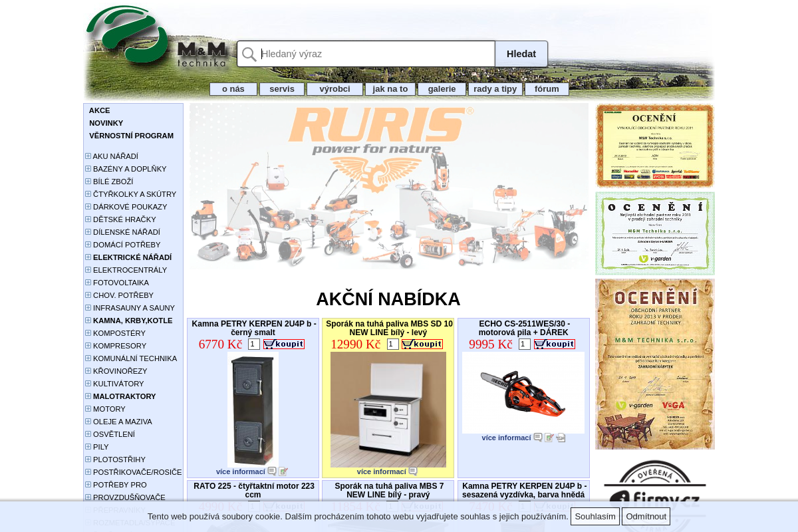The width and height of the screenshot is (798, 532).
Task: Click the RURIS power for nature banner
Action: tap(389, 186)
